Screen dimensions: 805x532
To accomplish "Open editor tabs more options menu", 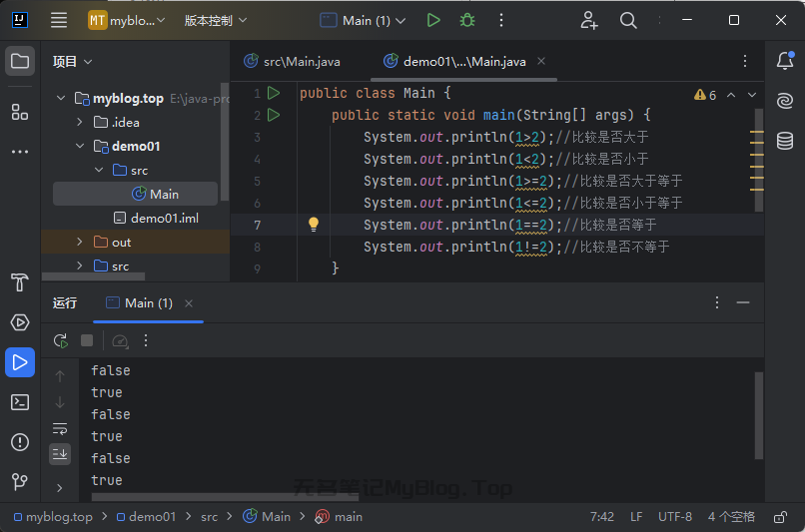I will pyautogui.click(x=745, y=61).
